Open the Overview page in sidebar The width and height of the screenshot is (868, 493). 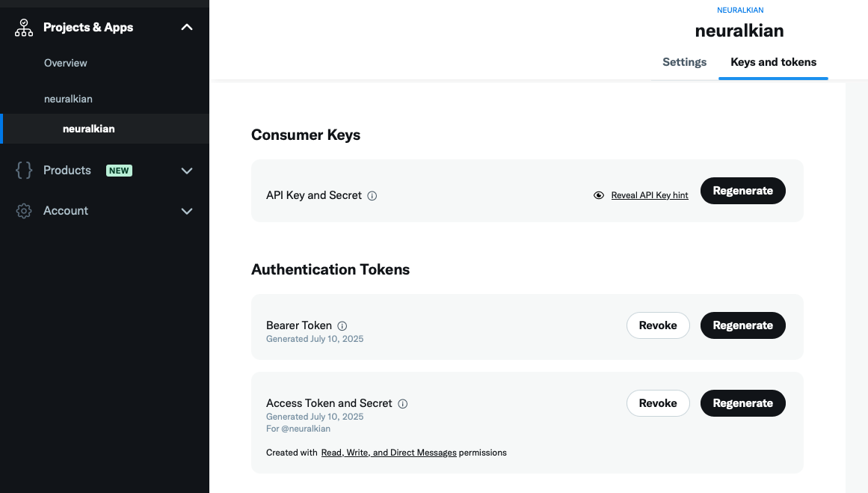[66, 63]
